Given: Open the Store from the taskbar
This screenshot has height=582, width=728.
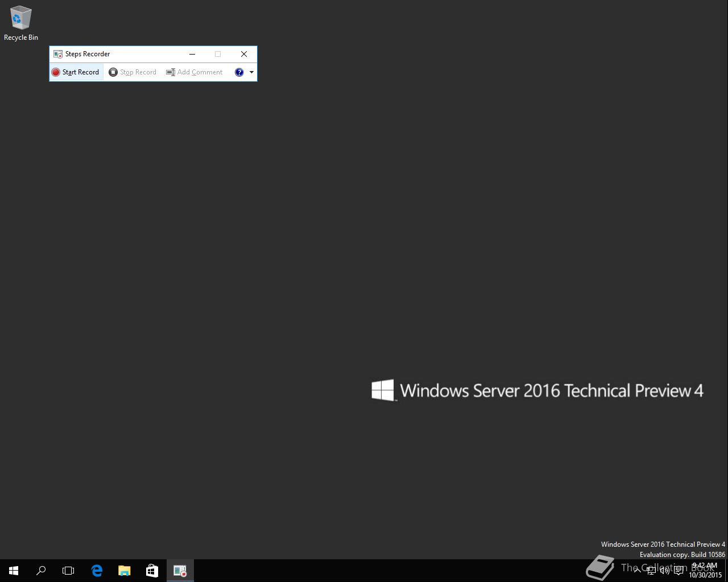Looking at the screenshot, I should click(152, 571).
